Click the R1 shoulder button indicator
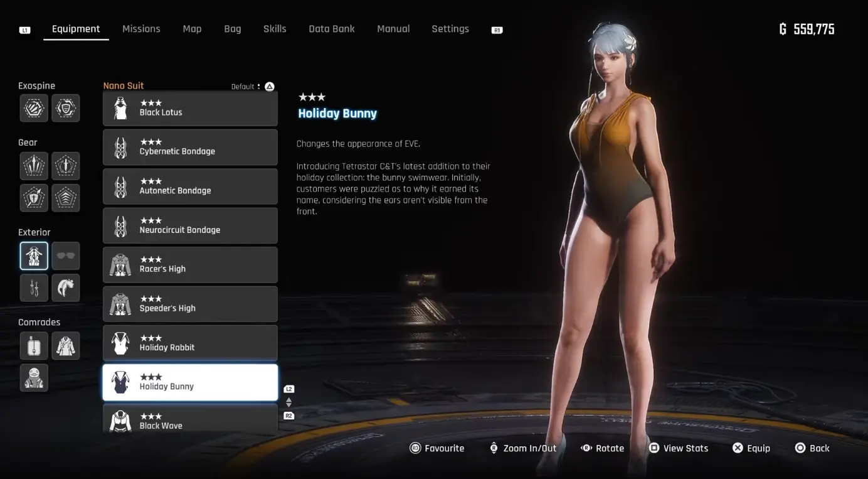The height and width of the screenshot is (479, 868). [x=497, y=30]
